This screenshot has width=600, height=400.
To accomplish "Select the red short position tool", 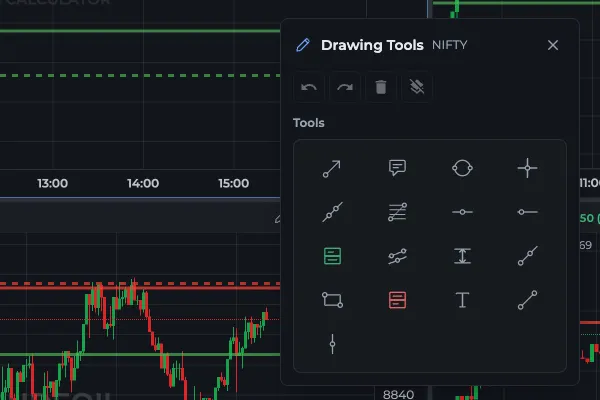I will click(397, 300).
